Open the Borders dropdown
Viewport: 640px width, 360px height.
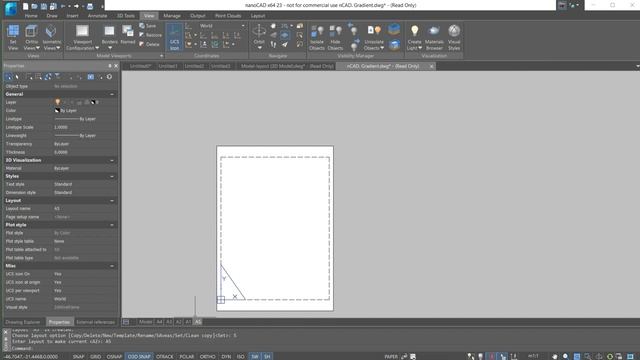coord(109,48)
